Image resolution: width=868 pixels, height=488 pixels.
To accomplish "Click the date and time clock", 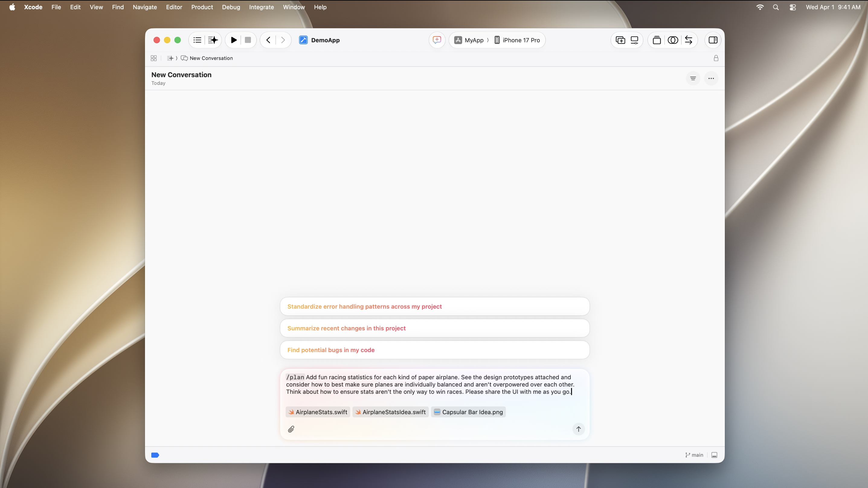I will [x=833, y=7].
